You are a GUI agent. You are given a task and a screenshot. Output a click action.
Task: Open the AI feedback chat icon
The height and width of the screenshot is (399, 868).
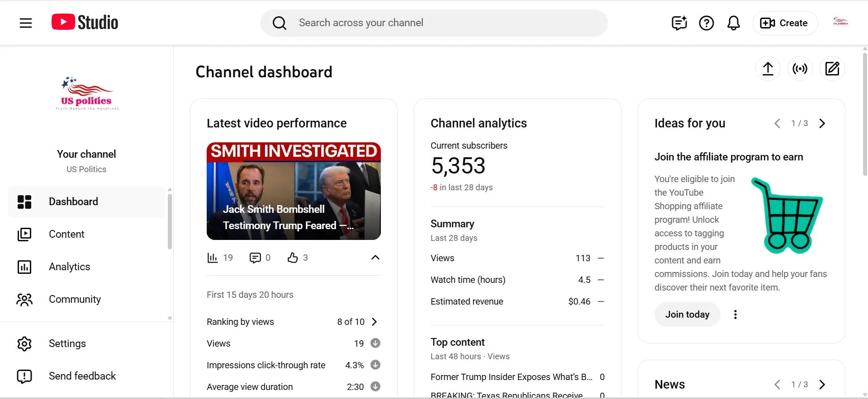click(x=679, y=23)
